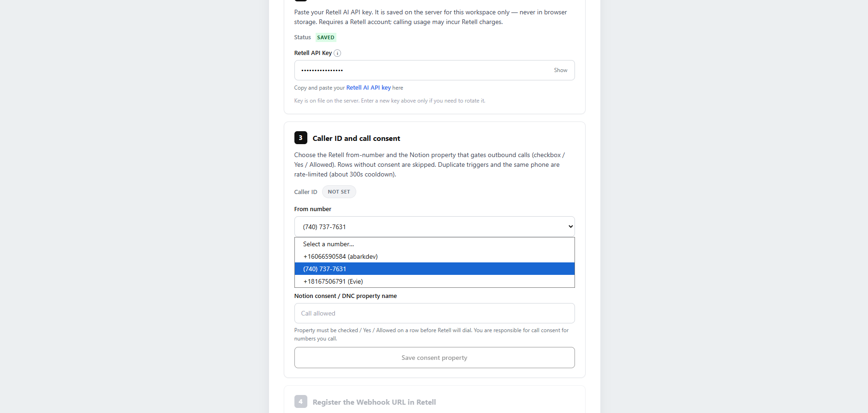Click the From number label

(312, 209)
